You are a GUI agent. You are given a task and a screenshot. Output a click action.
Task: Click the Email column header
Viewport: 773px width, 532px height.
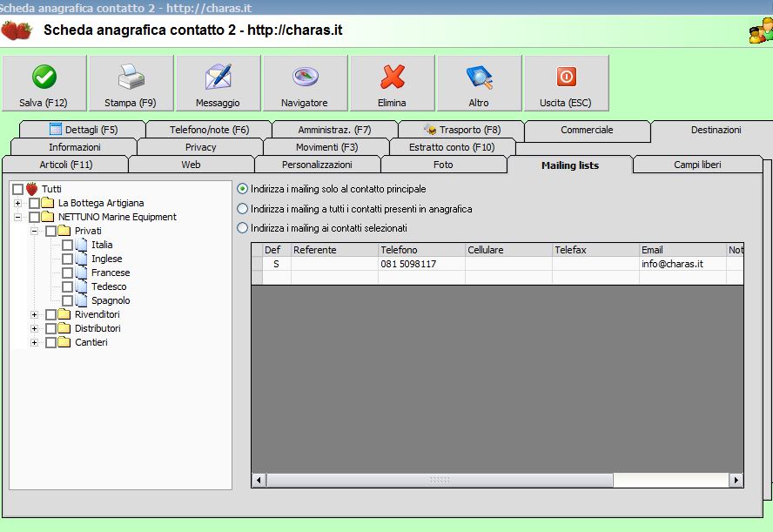(x=682, y=250)
